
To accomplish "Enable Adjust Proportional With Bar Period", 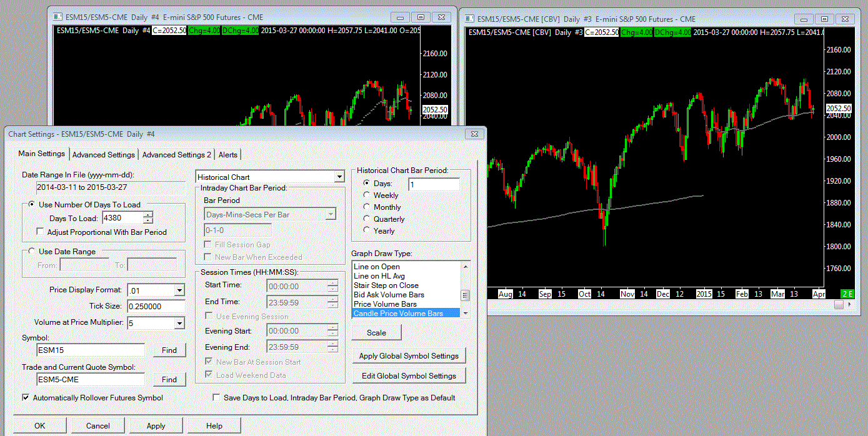I will point(101,232).
